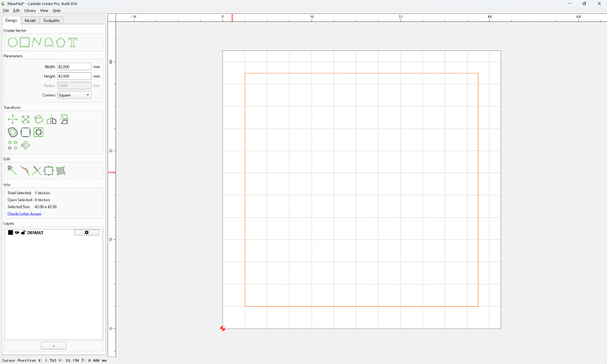Choose the Polyline drawing tool
607x364 pixels.
(37, 42)
